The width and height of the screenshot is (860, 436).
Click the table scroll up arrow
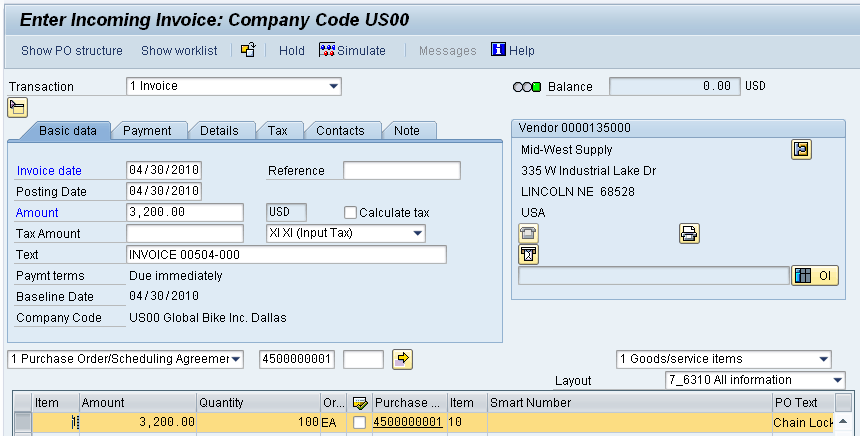(843, 422)
